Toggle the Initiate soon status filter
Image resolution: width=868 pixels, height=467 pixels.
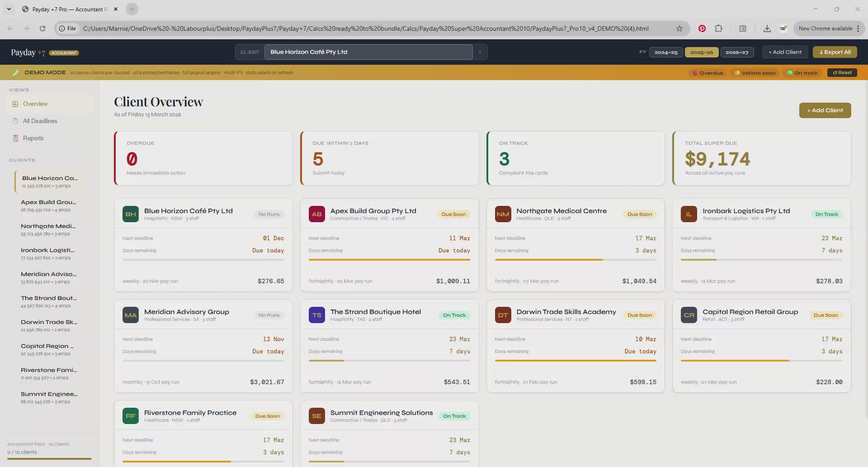(755, 73)
